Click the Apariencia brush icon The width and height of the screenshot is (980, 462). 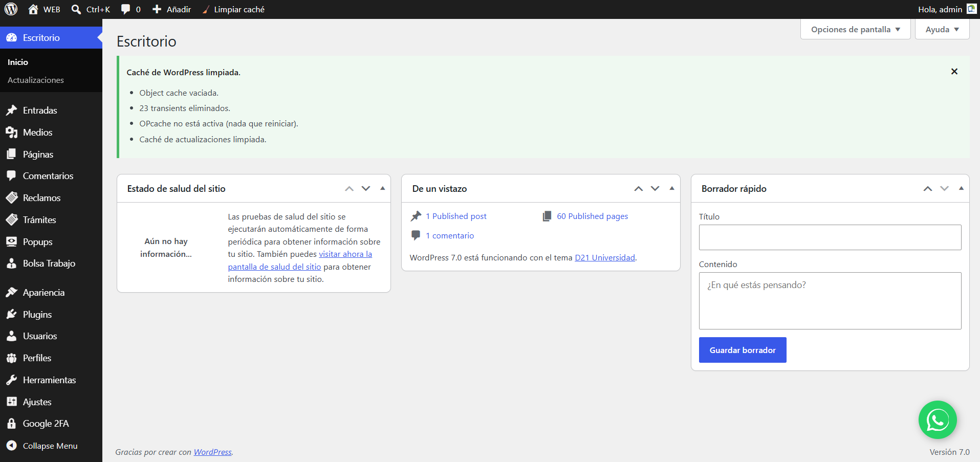[11, 293]
